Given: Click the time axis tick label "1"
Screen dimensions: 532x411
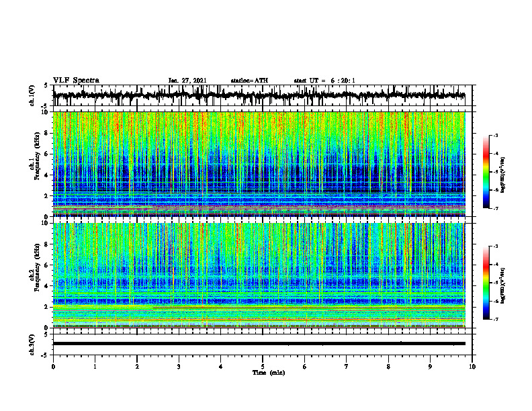Looking at the screenshot, I should click(x=95, y=367).
